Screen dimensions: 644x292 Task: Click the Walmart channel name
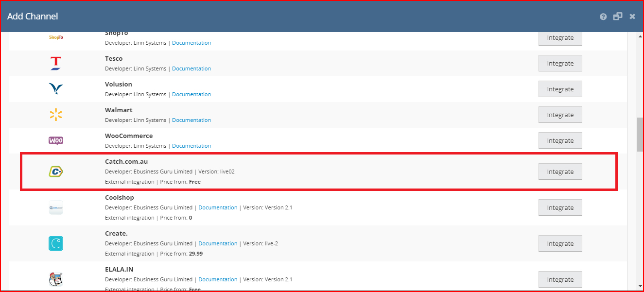(x=119, y=110)
